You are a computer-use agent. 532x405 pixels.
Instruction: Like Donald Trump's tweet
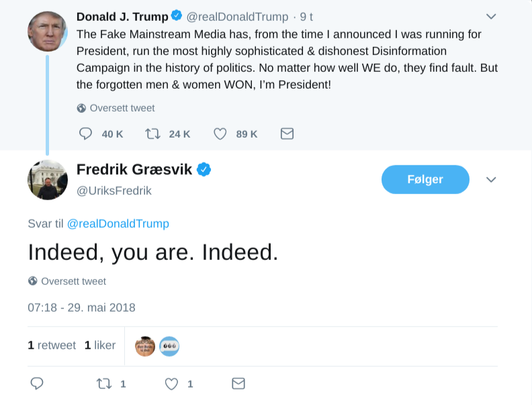click(x=220, y=134)
